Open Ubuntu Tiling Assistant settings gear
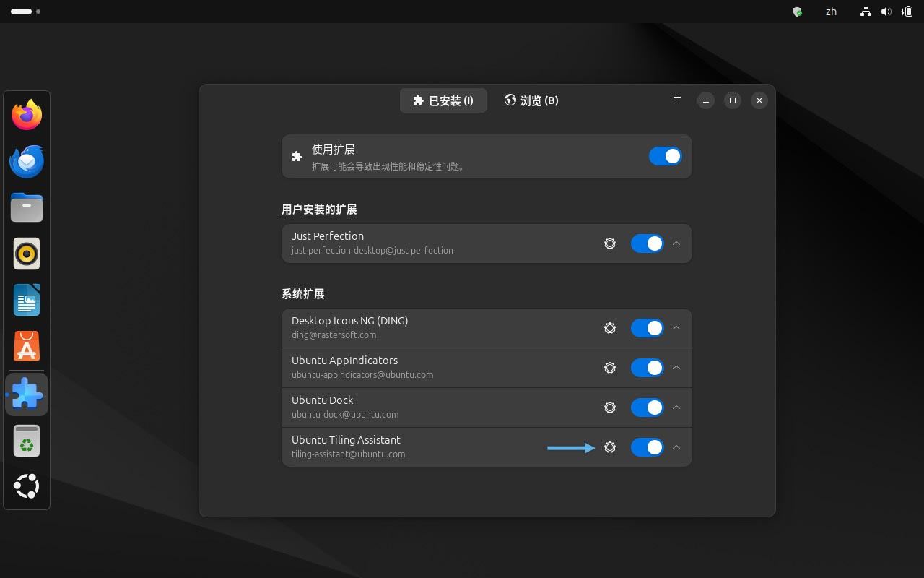This screenshot has height=578, width=924. (x=610, y=447)
